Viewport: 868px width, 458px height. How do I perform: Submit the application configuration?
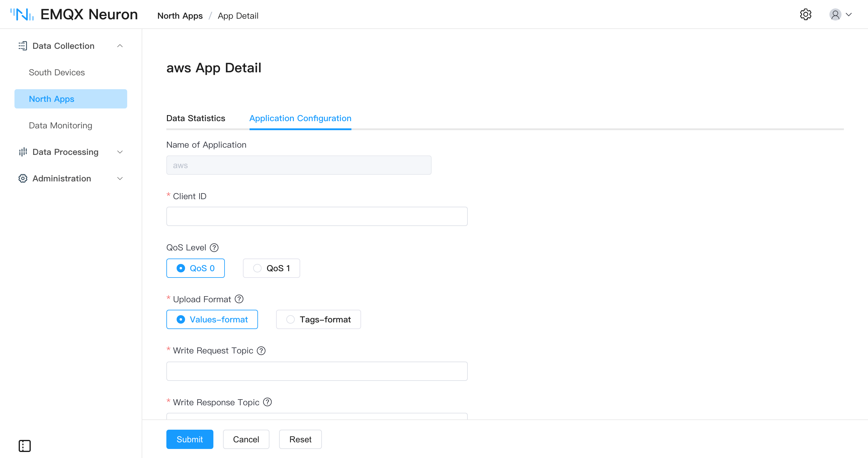(x=190, y=439)
